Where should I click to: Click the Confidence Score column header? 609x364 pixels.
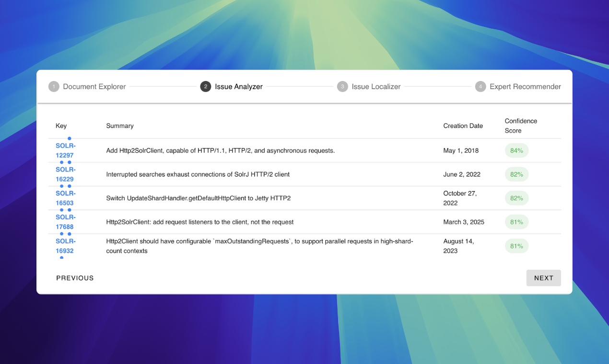click(x=521, y=126)
